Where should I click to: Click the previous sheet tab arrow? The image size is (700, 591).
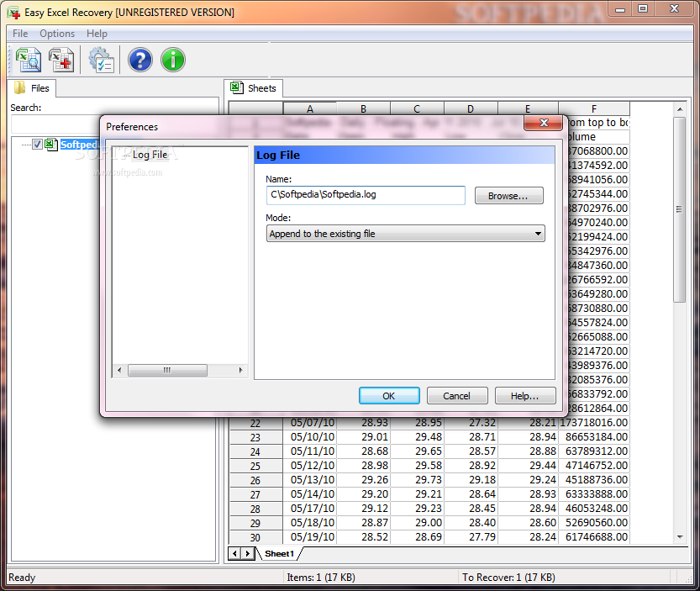pyautogui.click(x=235, y=554)
